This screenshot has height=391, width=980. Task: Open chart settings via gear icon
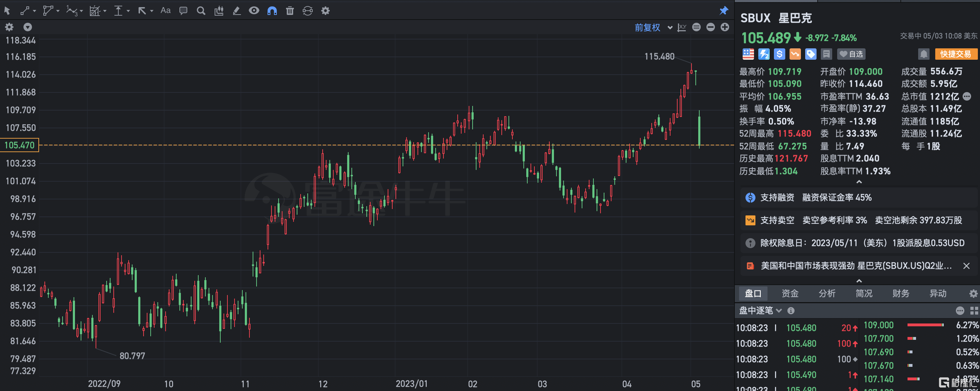(x=325, y=11)
